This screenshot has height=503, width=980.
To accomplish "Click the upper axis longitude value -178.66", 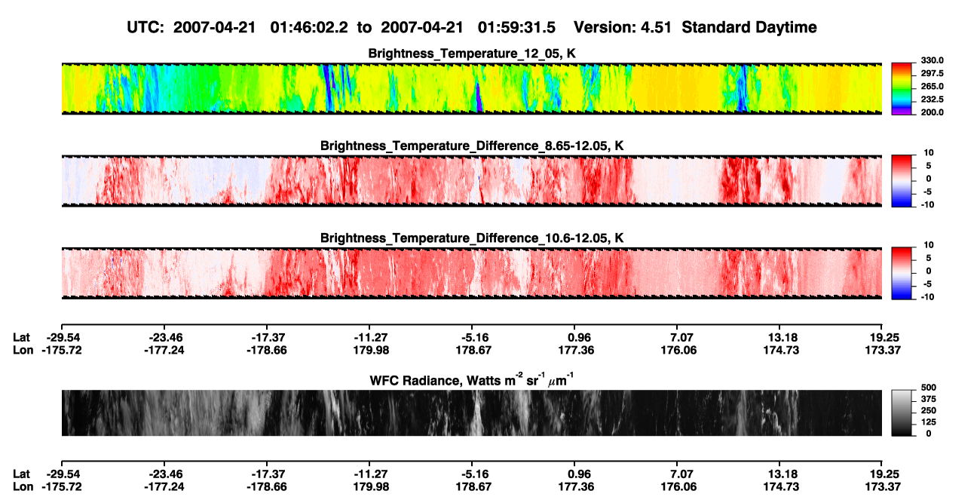I will click(268, 350).
